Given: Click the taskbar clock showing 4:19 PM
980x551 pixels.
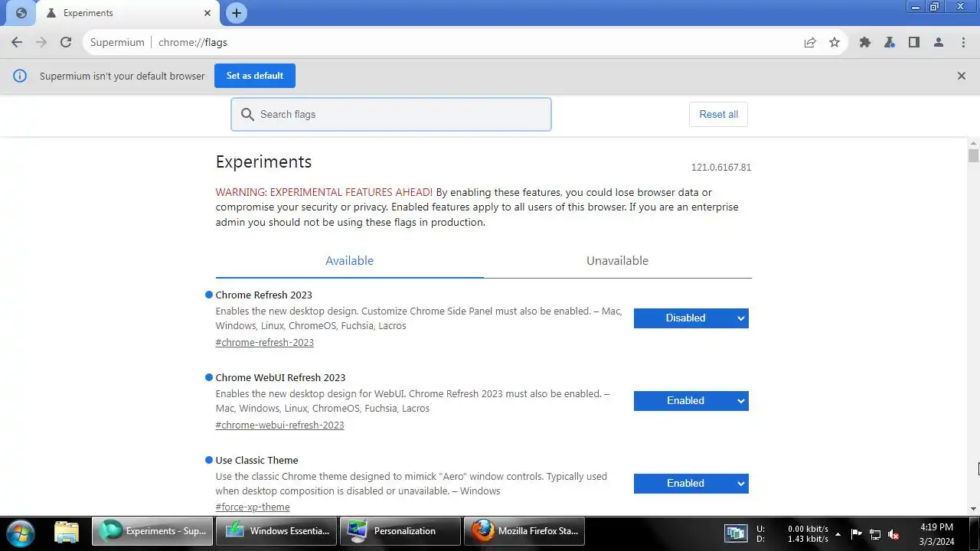Looking at the screenshot, I should [936, 534].
